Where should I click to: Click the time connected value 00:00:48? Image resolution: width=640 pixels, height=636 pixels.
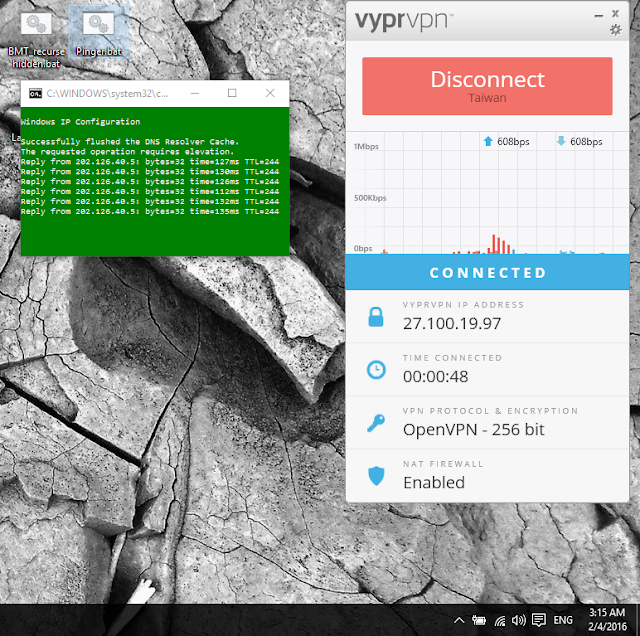click(436, 377)
